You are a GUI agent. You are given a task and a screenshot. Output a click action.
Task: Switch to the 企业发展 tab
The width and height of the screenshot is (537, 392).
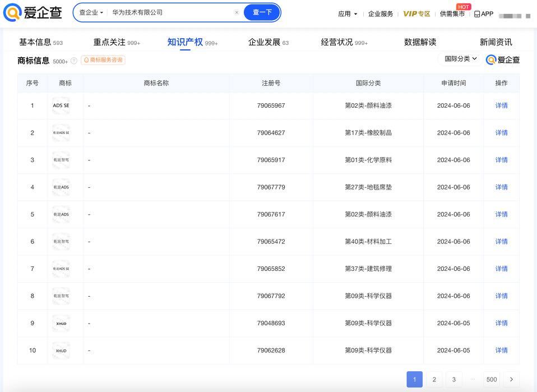(x=268, y=42)
